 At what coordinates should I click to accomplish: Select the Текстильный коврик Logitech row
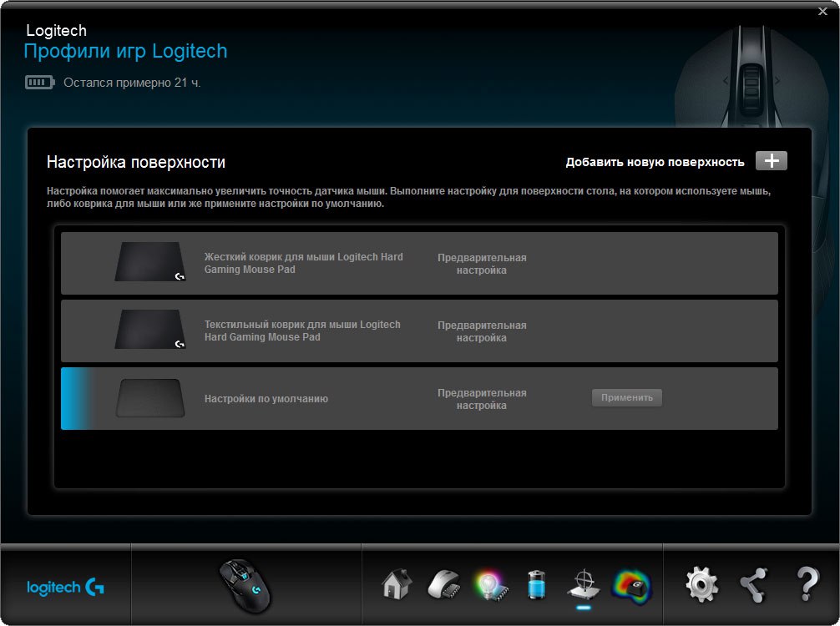click(x=419, y=331)
